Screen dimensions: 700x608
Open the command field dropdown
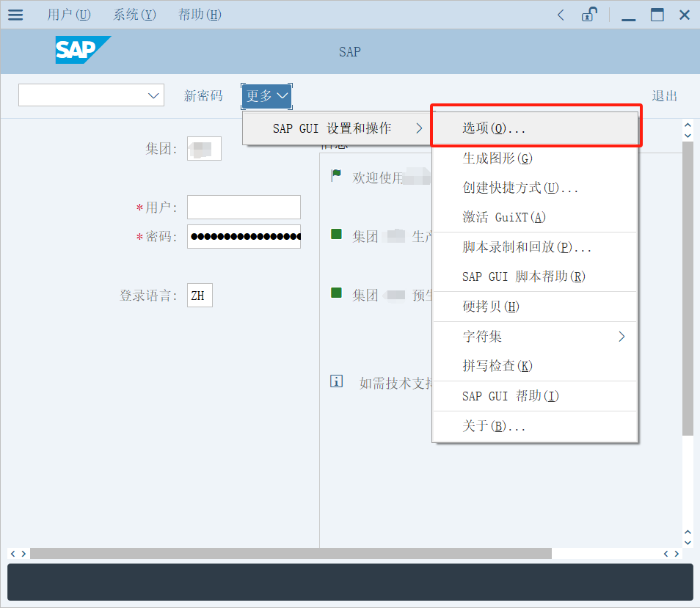153,95
